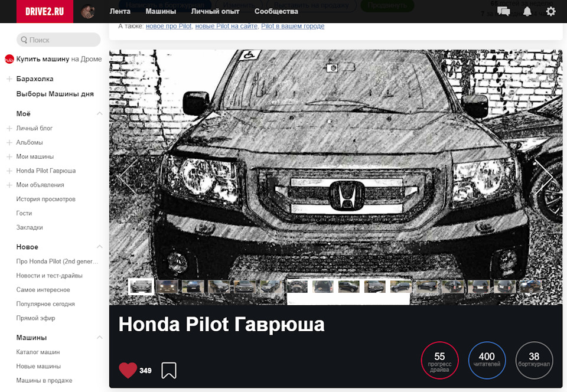Image resolution: width=567 pixels, height=392 pixels.
Task: Click plus icon next to Личный блог
Action: point(9,128)
